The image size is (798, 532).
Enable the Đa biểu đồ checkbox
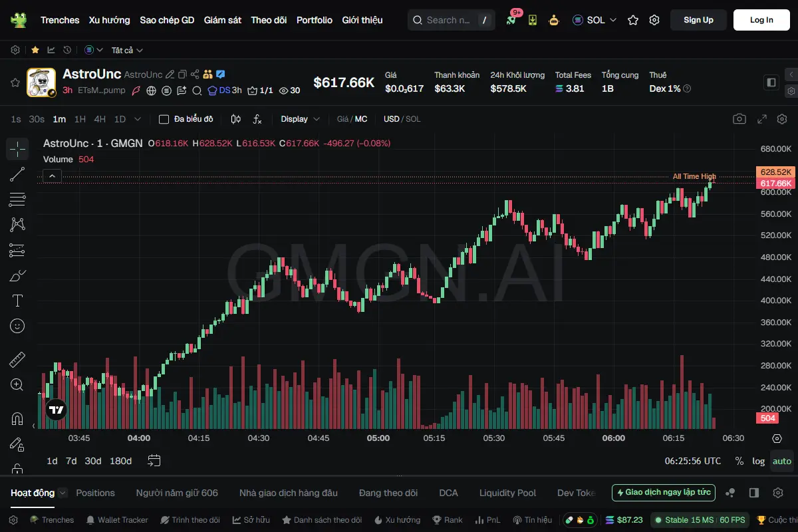(164, 119)
